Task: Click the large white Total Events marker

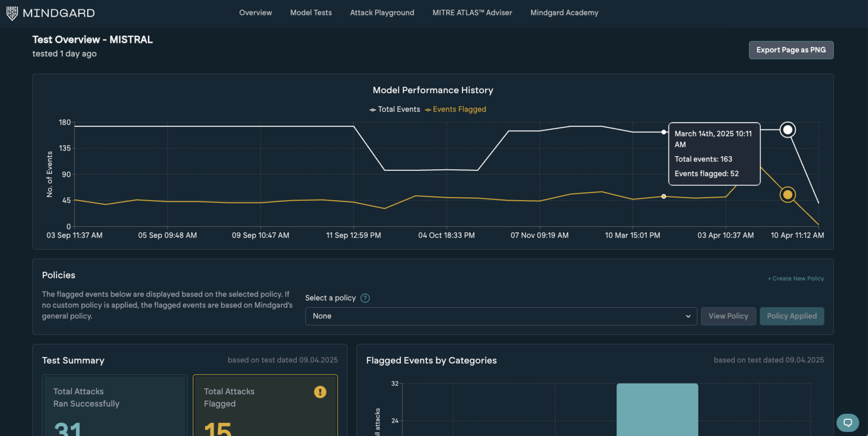Action: [x=788, y=130]
